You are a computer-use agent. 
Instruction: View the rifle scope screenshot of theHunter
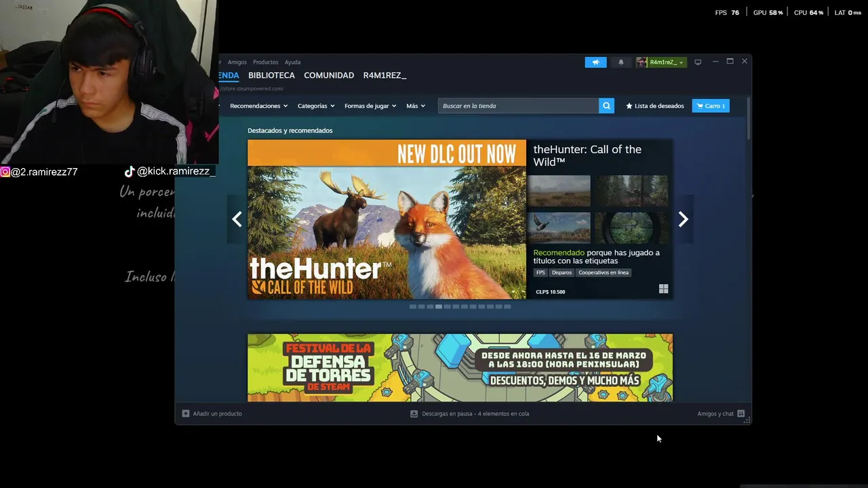[x=631, y=228]
